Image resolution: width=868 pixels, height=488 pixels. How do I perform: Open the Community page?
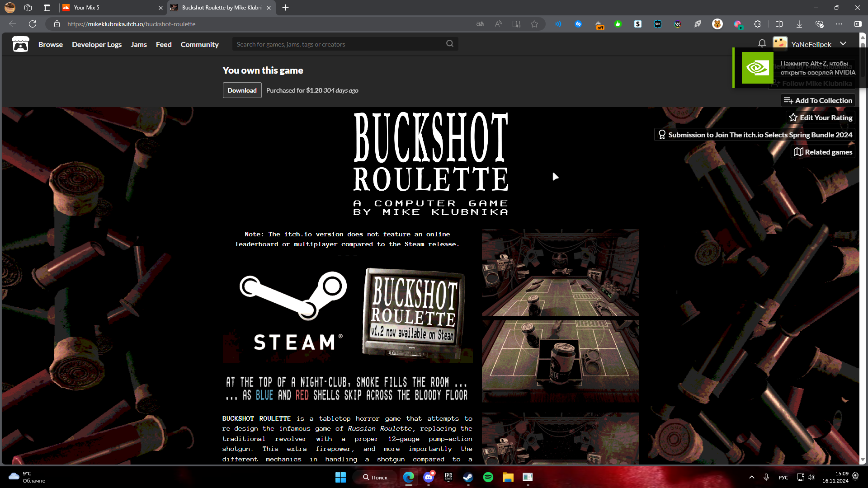tap(199, 44)
